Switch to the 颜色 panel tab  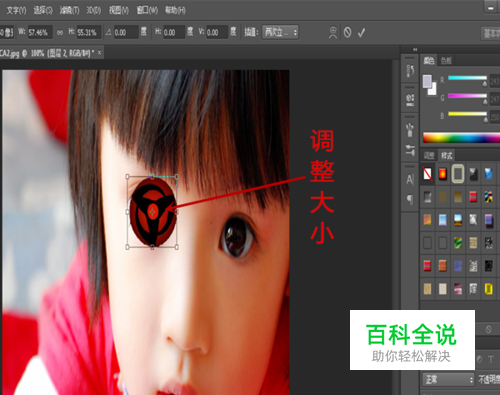429,61
